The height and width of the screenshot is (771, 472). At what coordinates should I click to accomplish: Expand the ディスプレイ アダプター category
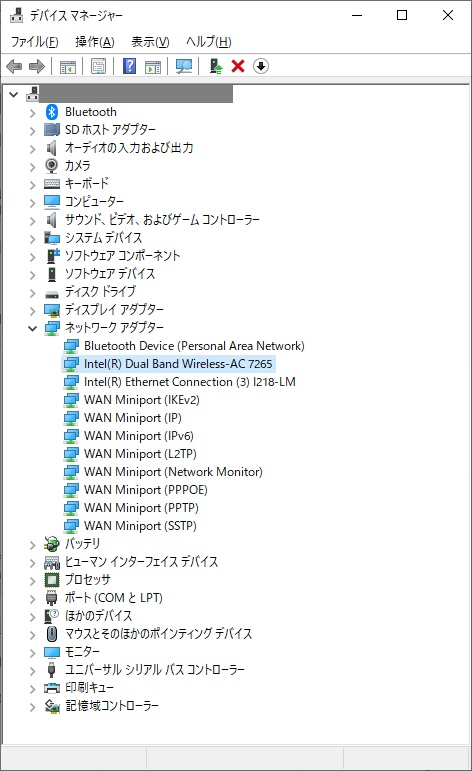click(32, 311)
